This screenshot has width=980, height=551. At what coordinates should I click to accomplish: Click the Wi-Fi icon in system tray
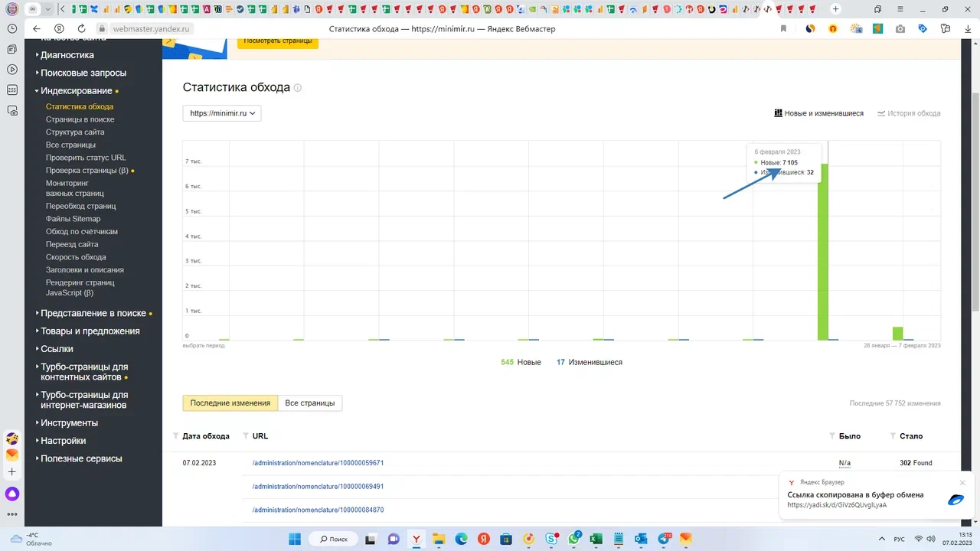tap(919, 539)
